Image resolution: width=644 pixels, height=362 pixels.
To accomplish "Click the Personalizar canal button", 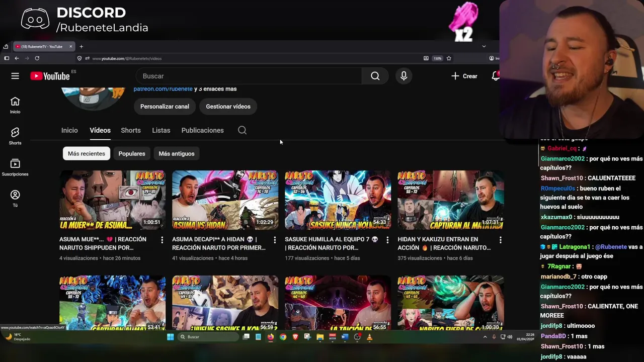I will (x=165, y=107).
